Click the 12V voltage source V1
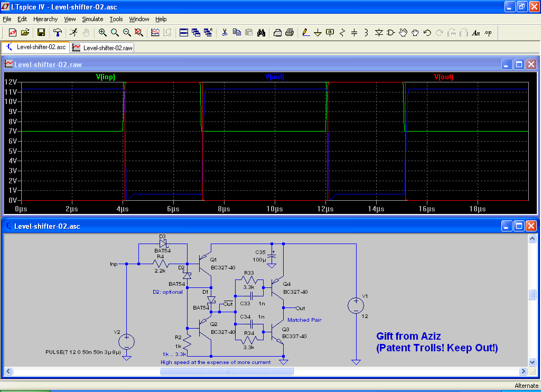The height and width of the screenshot is (392, 541). (356, 305)
